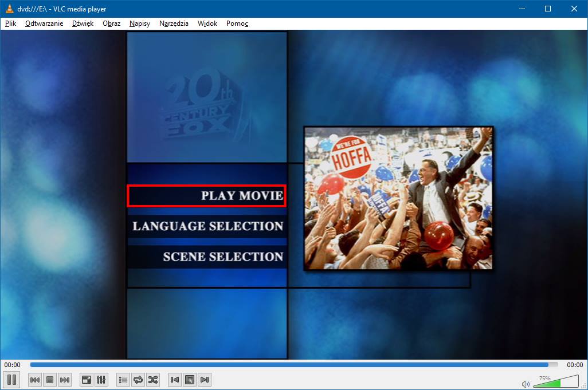Image resolution: width=588 pixels, height=390 pixels.
Task: Open the DVD menu button
Action: click(x=190, y=380)
